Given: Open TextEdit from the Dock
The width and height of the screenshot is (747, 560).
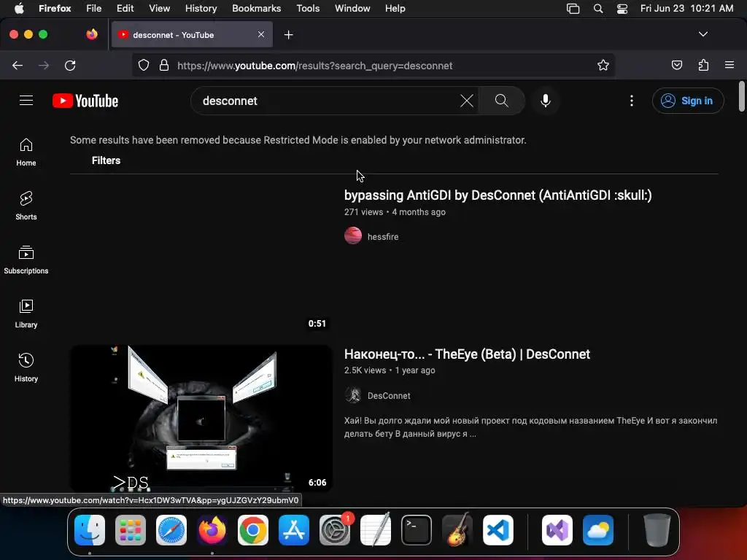Looking at the screenshot, I should coord(376,530).
